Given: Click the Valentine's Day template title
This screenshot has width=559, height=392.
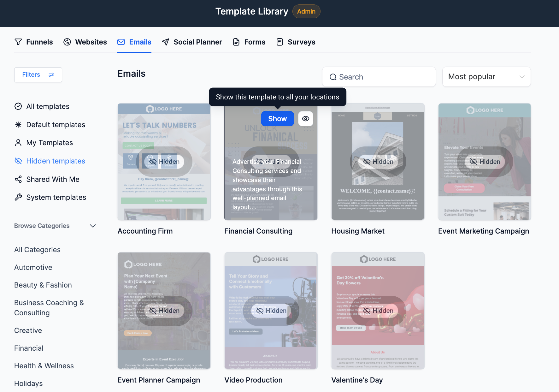Looking at the screenshot, I should (x=357, y=380).
